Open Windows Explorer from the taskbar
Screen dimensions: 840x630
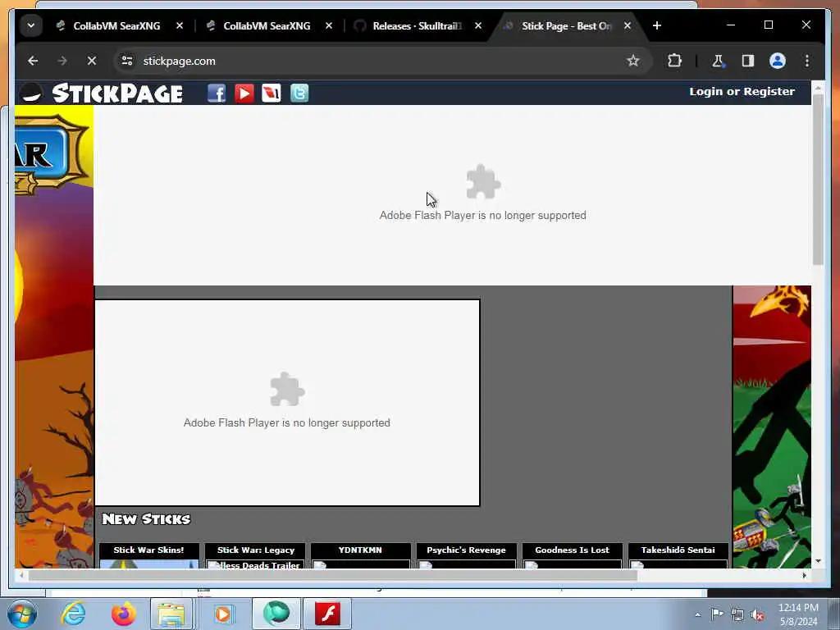tap(171, 614)
